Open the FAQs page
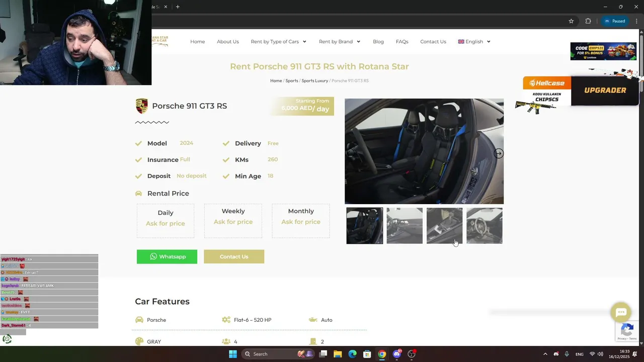 point(402,42)
